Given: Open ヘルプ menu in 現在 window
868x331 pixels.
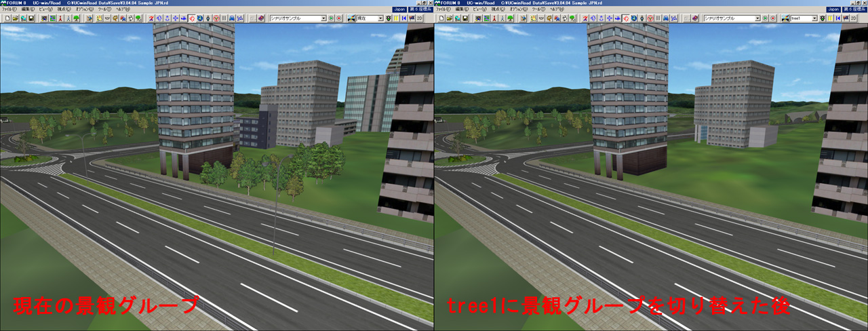Looking at the screenshot, I should (123, 9).
